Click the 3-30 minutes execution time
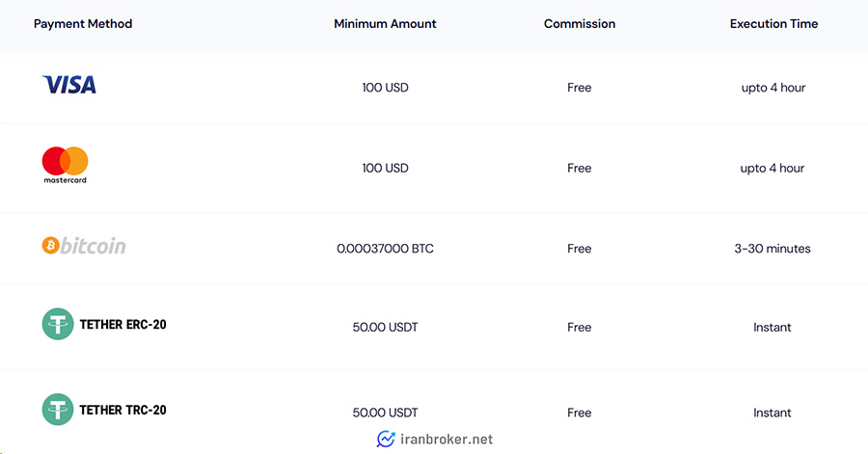Image resolution: width=868 pixels, height=454 pixels. (x=773, y=249)
